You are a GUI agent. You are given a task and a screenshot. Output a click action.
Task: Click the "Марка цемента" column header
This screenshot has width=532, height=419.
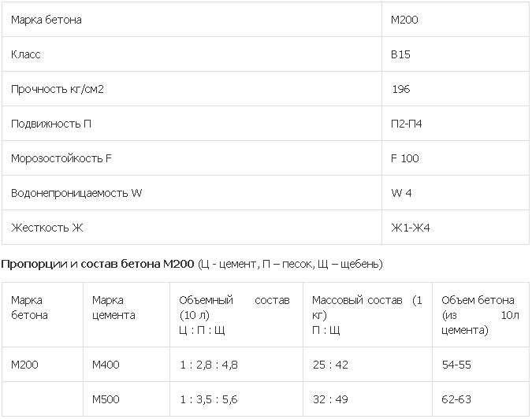[113, 308]
